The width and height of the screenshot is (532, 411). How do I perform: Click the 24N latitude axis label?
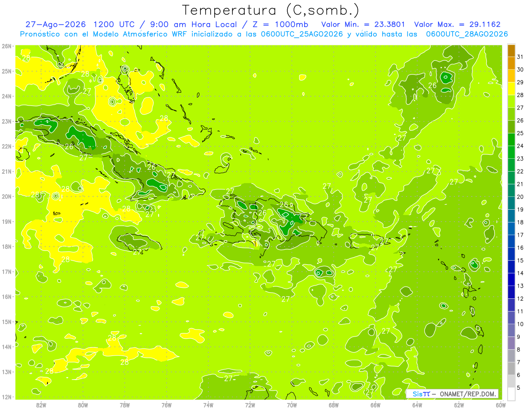pyautogui.click(x=7, y=96)
